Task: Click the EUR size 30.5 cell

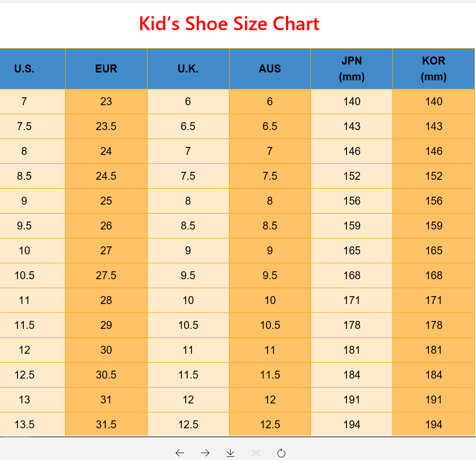Action: 106,375
